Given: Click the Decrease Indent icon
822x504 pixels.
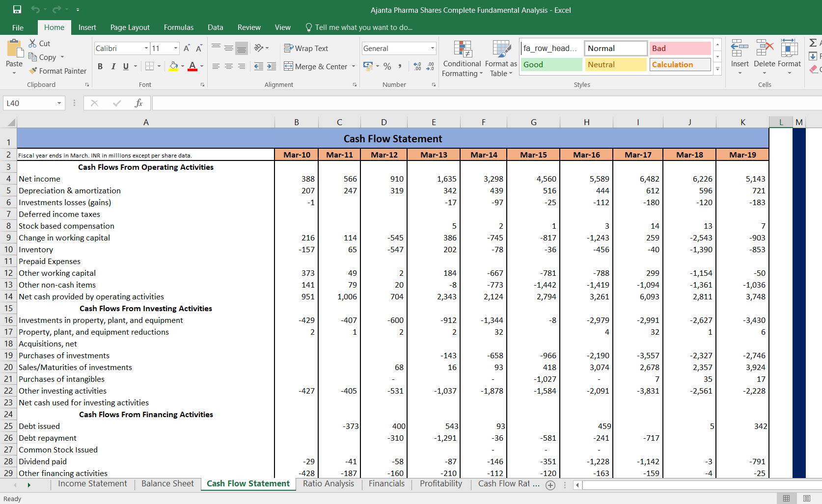Looking at the screenshot, I should (259, 66).
